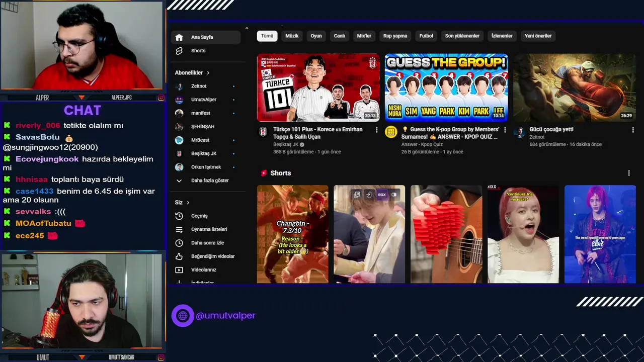
Task: Click the @umutvalper handle text
Action: 225,316
